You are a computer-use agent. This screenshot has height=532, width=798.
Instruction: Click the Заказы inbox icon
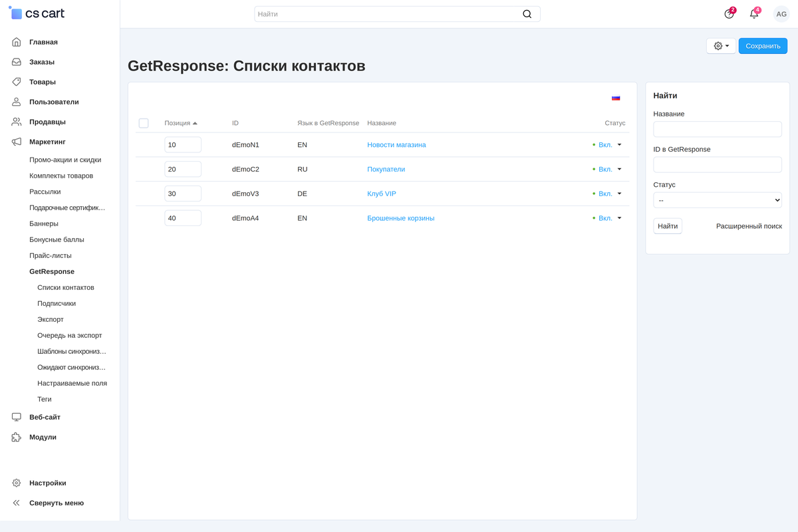tap(17, 62)
